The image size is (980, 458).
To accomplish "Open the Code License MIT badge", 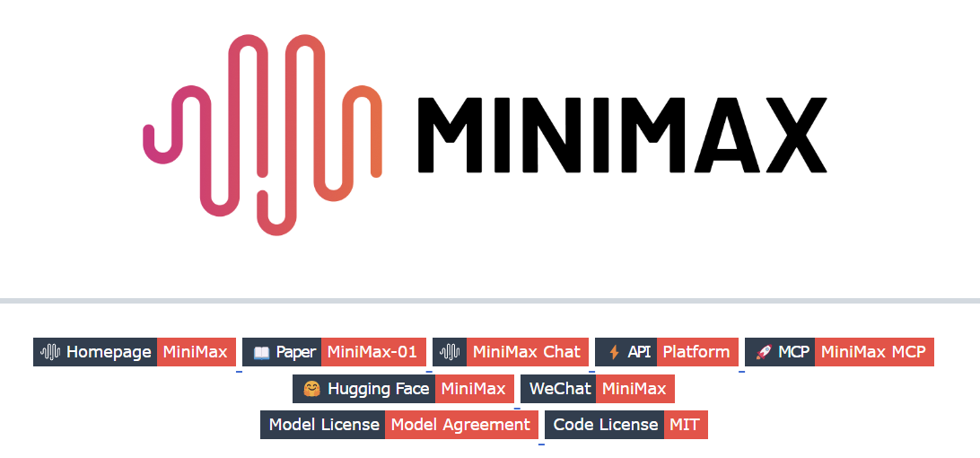I will (x=626, y=426).
